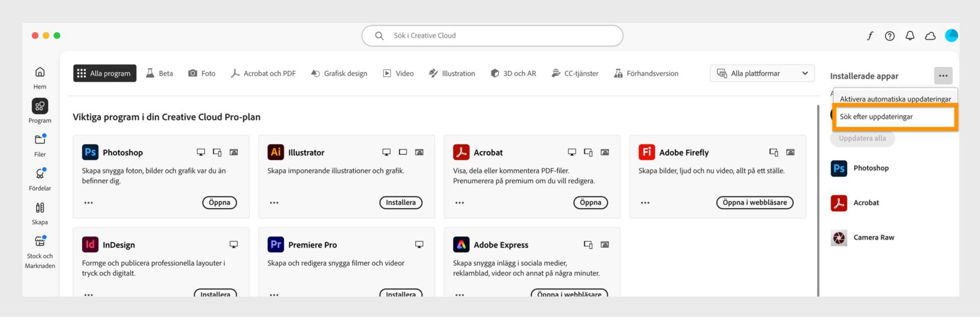Click Installera on the Illustrator card
Screen dimensions: 980x317
click(401, 203)
